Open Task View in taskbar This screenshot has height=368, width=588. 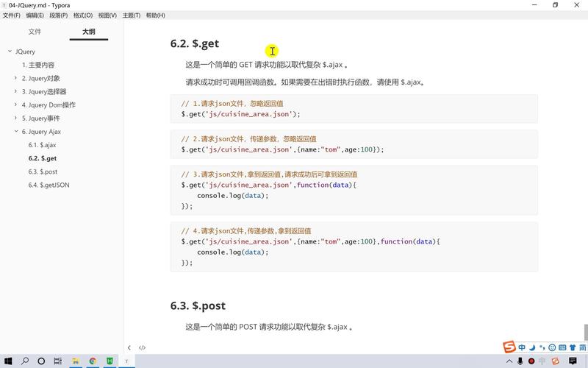click(58, 361)
